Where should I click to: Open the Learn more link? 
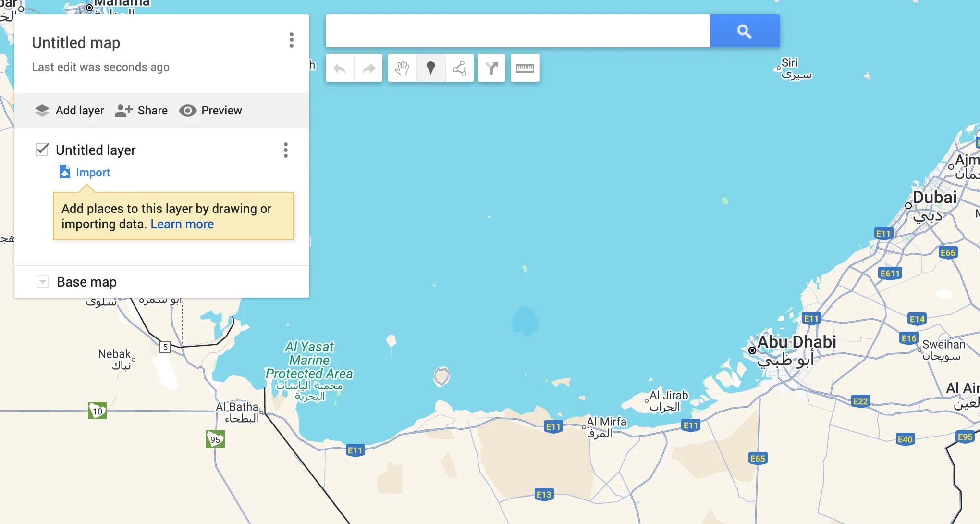[182, 225]
